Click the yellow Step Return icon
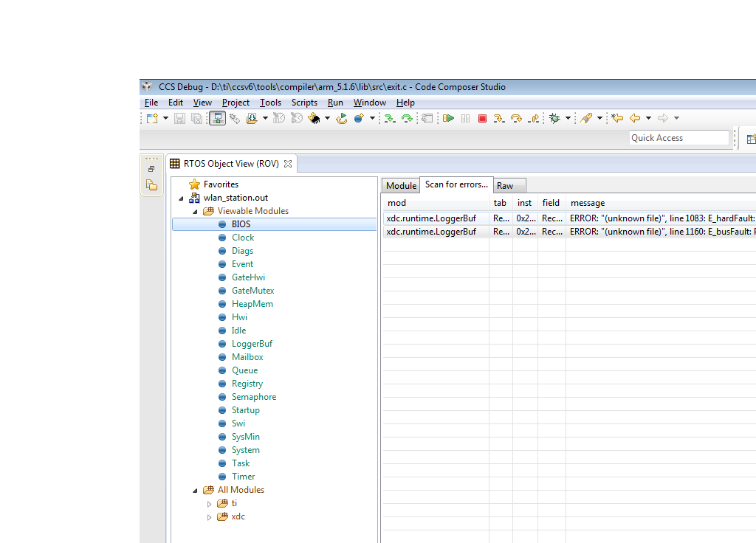Viewport: 756px width, 543px height. coord(534,118)
